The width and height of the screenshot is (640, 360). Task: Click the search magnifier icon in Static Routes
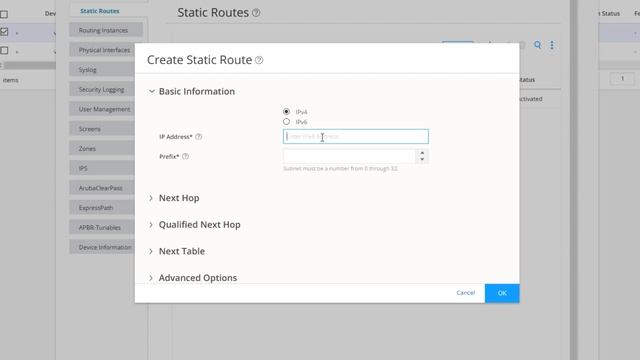coord(538,45)
